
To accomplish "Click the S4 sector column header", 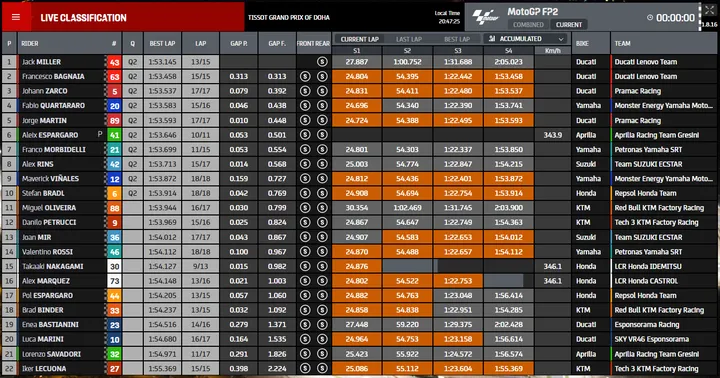I will (x=508, y=51).
